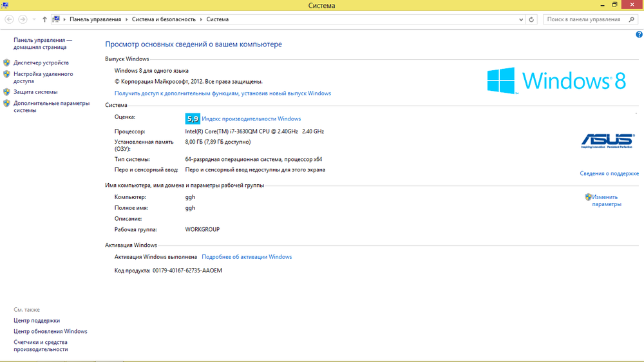This screenshot has width=644, height=362.
Task: Open Индекс производительности Windows link
Action: [251, 119]
